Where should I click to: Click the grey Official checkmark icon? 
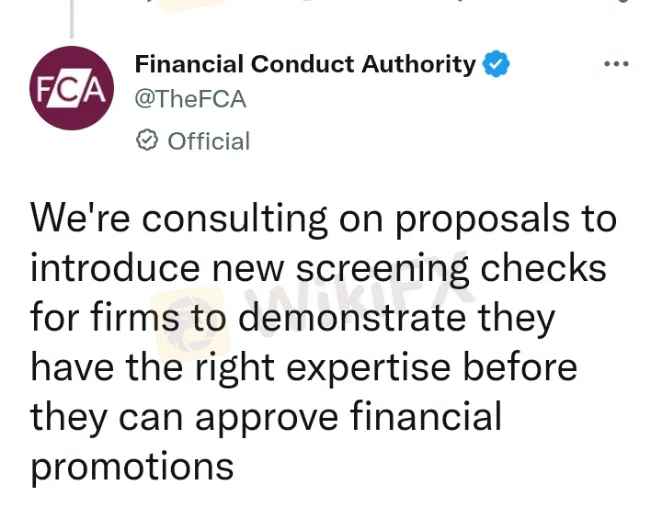[x=146, y=141]
